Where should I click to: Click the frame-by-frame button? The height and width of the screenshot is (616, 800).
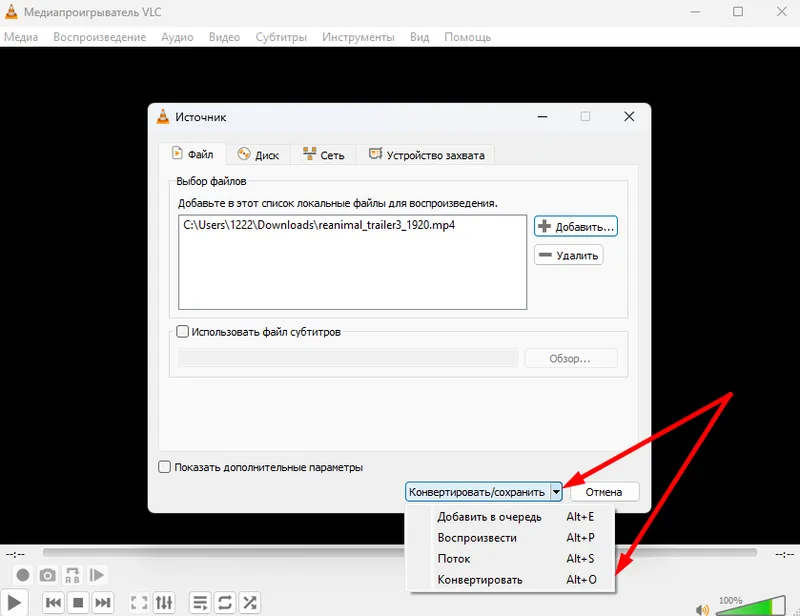[97, 575]
